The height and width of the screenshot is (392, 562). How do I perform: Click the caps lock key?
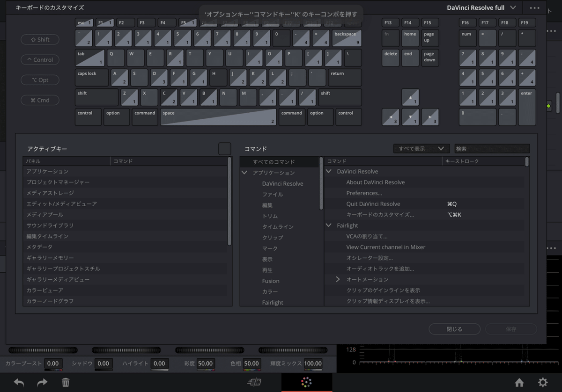[92, 78]
